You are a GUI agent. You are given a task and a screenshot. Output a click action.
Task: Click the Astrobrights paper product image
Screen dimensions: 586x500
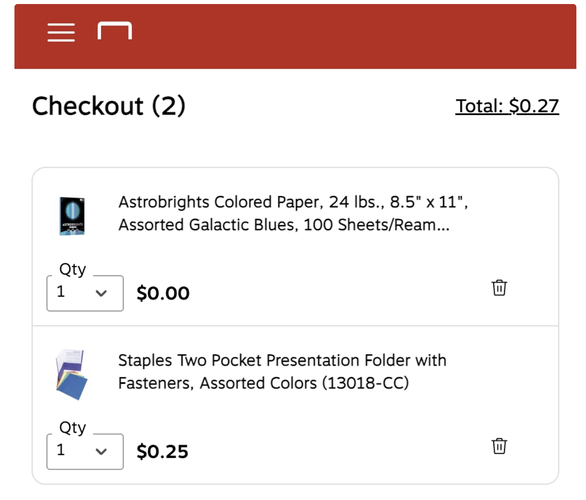pyautogui.click(x=72, y=216)
